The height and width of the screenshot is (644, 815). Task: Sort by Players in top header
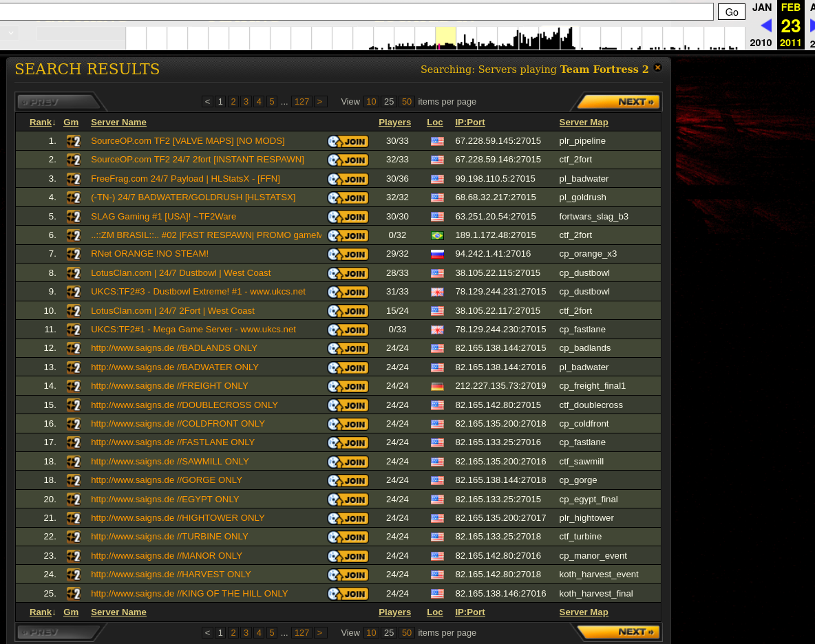(394, 122)
